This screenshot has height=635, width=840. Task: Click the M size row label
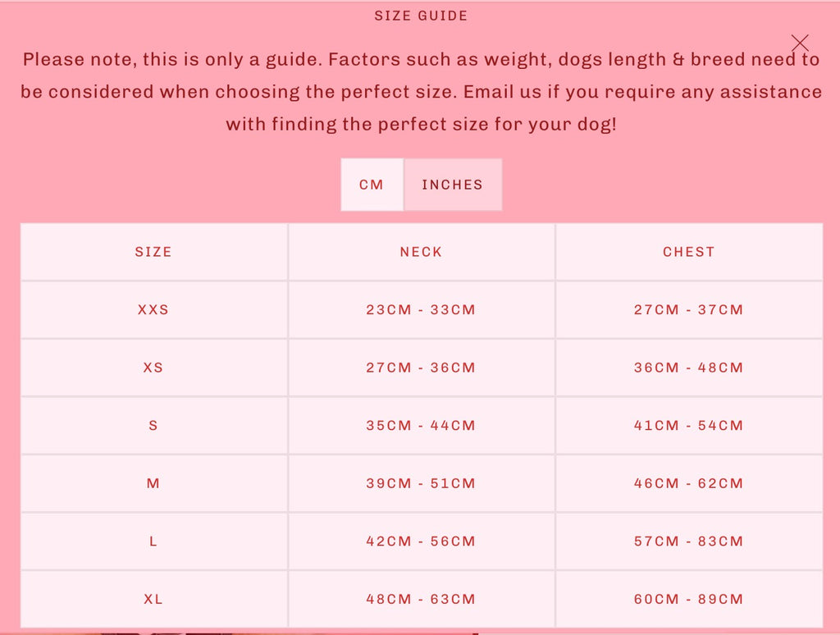point(153,483)
